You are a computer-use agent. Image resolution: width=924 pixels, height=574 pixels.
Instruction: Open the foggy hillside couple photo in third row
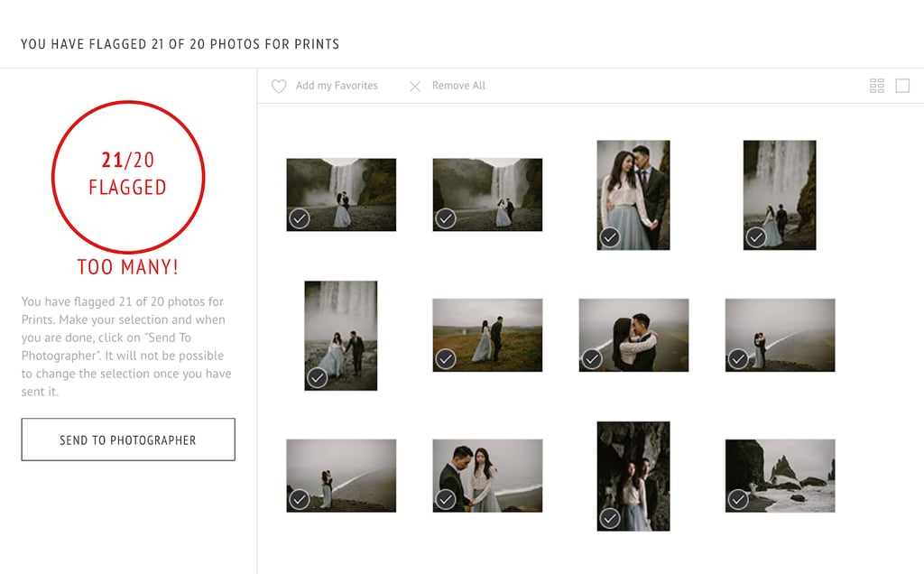click(341, 476)
